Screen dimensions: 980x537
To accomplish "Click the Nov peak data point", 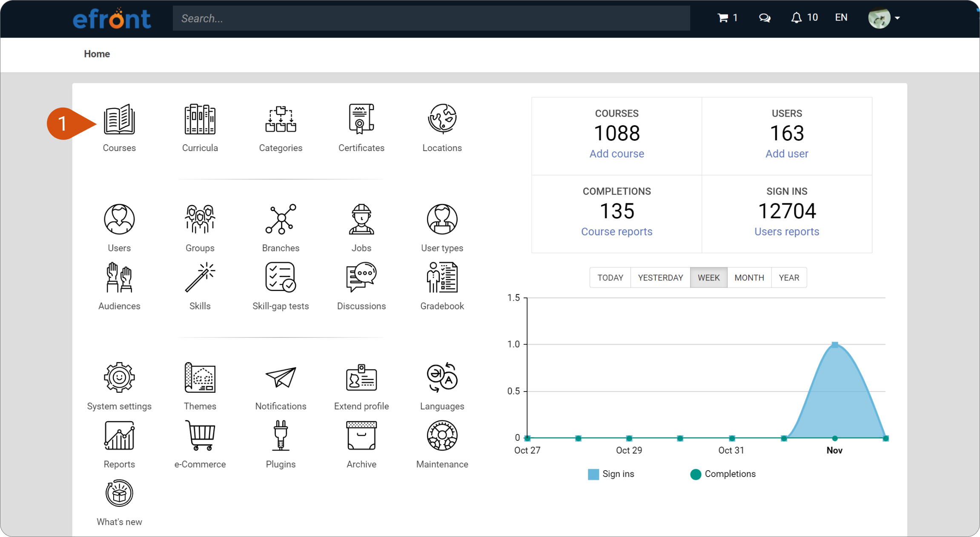I will [x=835, y=345].
